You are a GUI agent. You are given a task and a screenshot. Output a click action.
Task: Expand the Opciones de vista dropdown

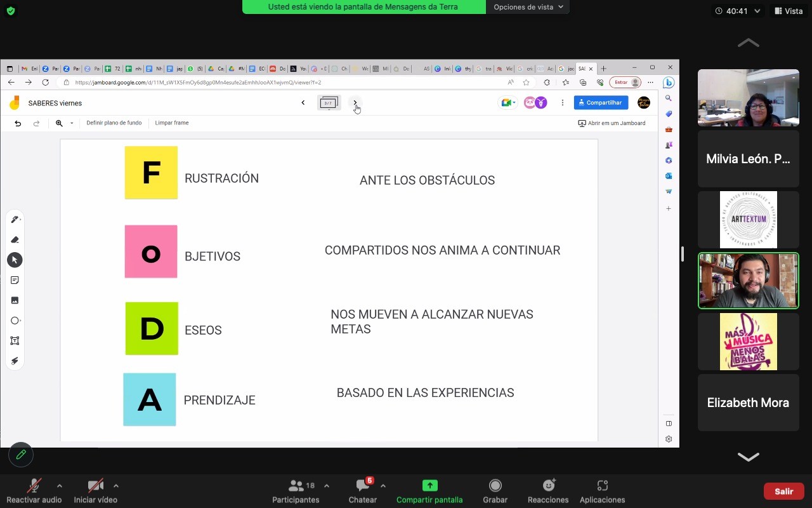[528, 7]
